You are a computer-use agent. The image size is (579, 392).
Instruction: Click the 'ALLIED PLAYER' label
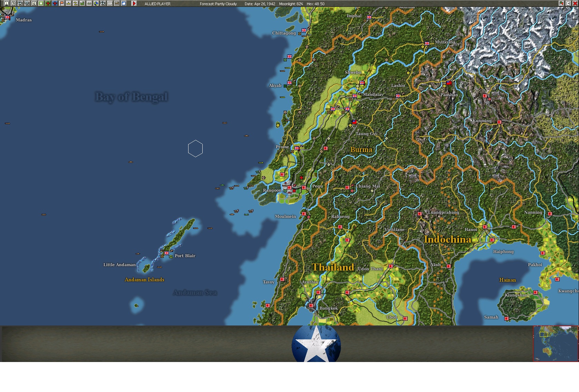(x=158, y=4)
